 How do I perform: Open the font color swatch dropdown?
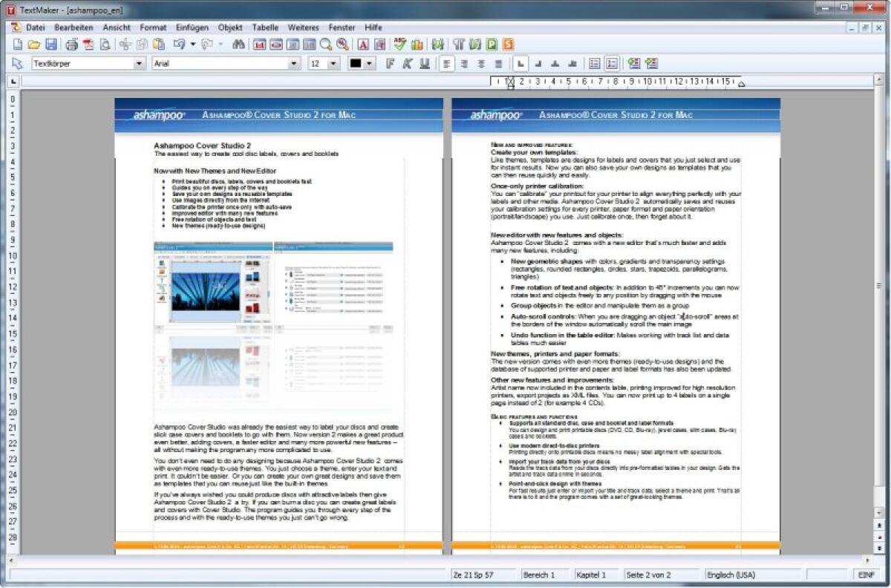coord(371,63)
